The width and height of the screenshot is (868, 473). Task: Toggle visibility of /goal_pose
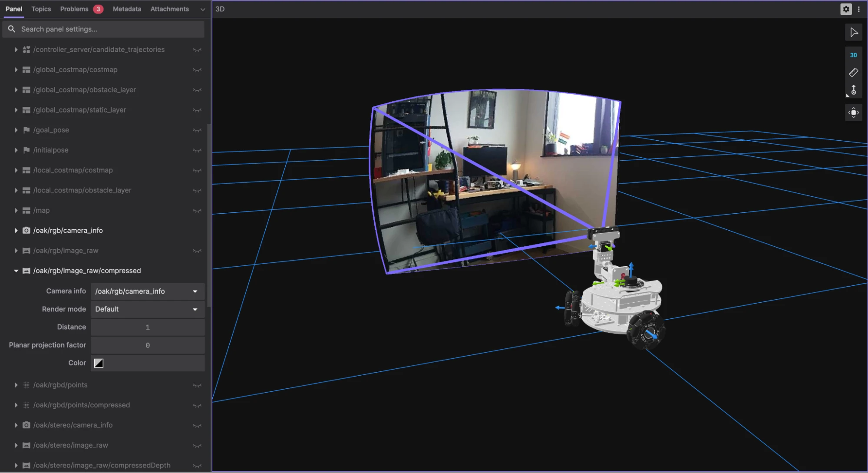(x=197, y=130)
